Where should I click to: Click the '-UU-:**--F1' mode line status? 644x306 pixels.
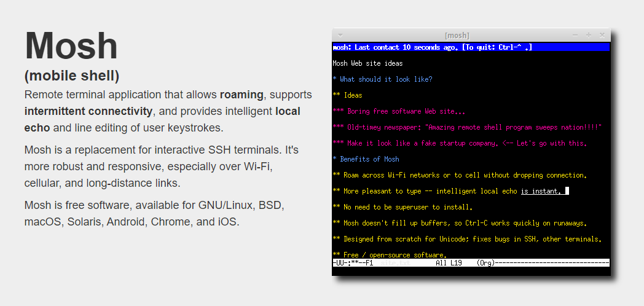(x=353, y=263)
